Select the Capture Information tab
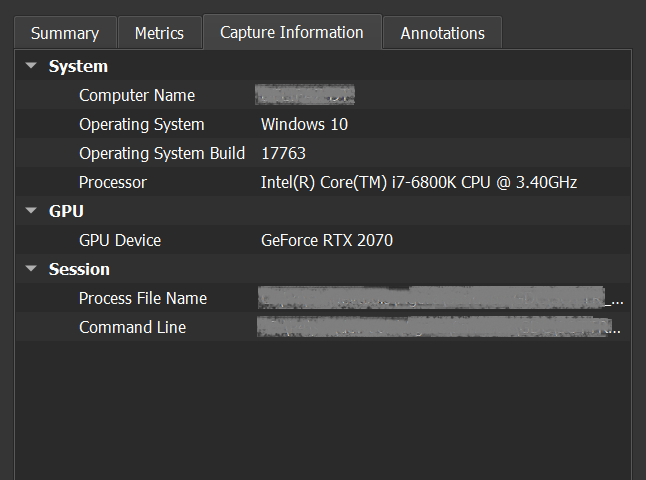Screen dimensions: 646x480 291,32
